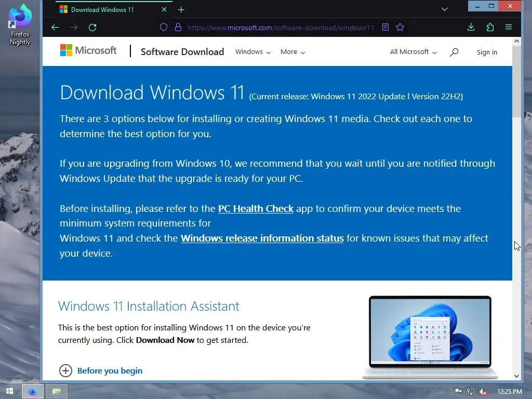The width and height of the screenshot is (532, 399).
Task: Toggle reader view icon in address bar
Action: tap(385, 27)
